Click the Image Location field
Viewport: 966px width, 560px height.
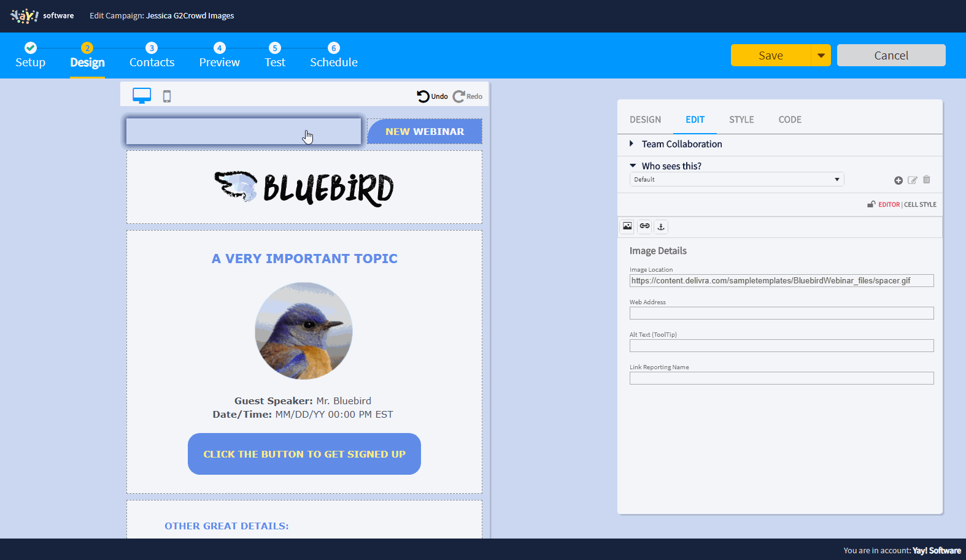781,281
